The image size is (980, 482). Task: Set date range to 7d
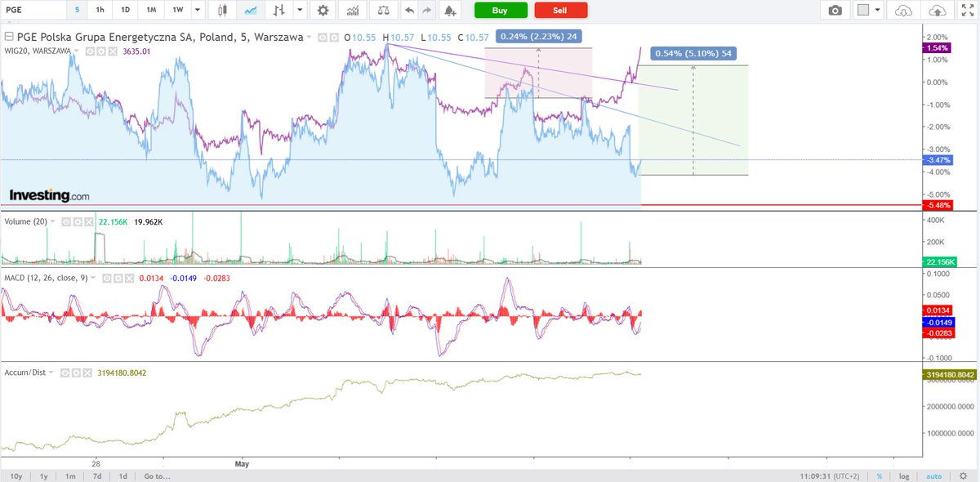(x=96, y=475)
